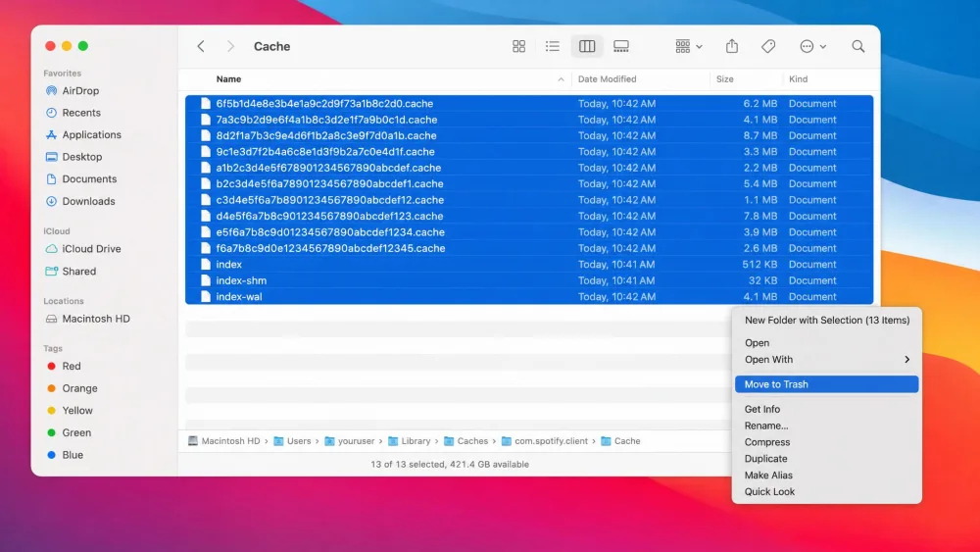This screenshot has width=980, height=552.
Task: Switch to icon grid view
Action: click(518, 46)
